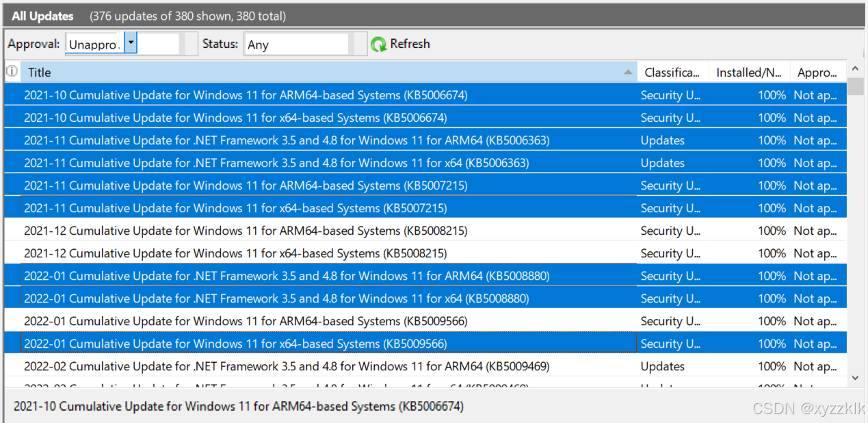Sort by the Installed/Not Applicable column header
This screenshot has height=423, width=868.
(x=749, y=72)
